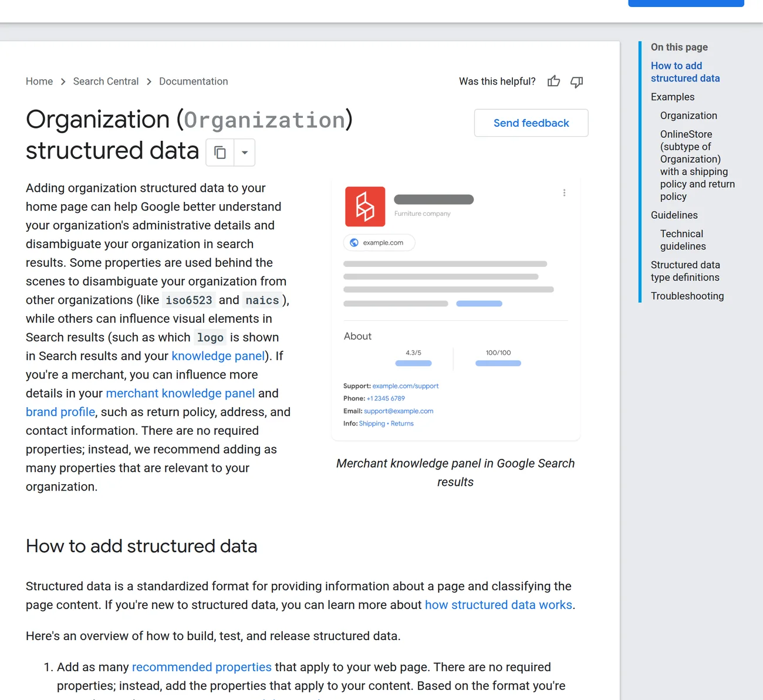Image resolution: width=763 pixels, height=700 pixels.
Task: Open the Search Central breadcrumb
Action: pos(106,82)
